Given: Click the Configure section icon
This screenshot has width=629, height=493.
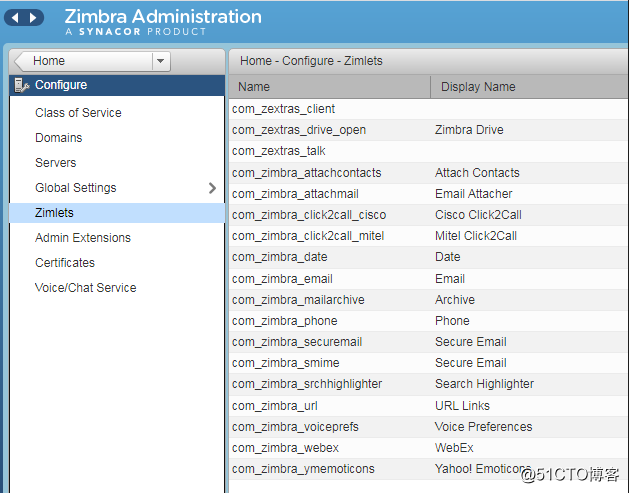Looking at the screenshot, I should (22, 85).
